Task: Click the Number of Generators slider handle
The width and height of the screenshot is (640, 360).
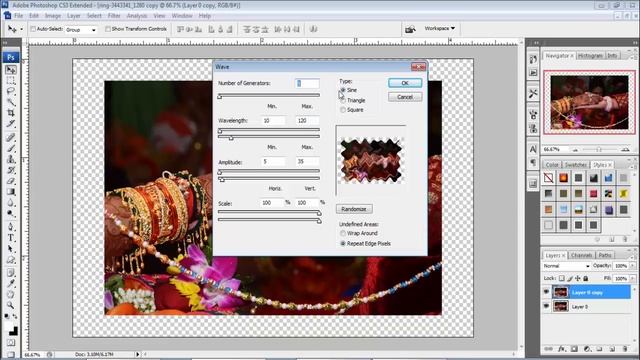Action: click(220, 97)
